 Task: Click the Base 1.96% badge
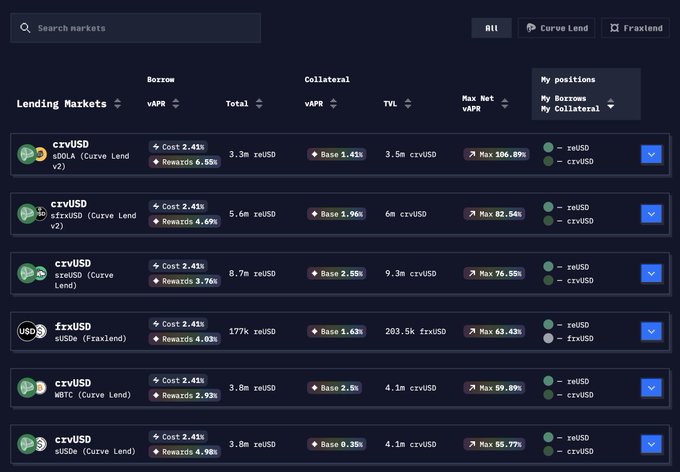[337, 214]
